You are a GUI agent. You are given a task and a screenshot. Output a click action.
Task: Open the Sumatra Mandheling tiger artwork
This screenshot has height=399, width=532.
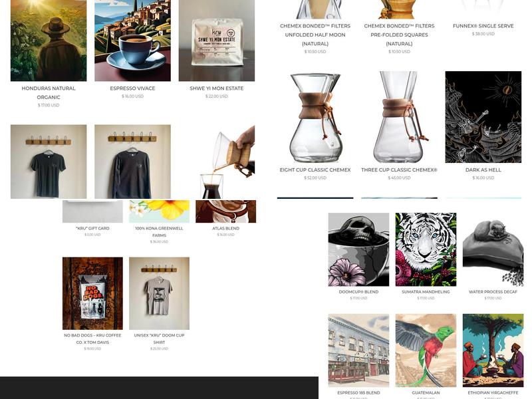[x=426, y=249]
